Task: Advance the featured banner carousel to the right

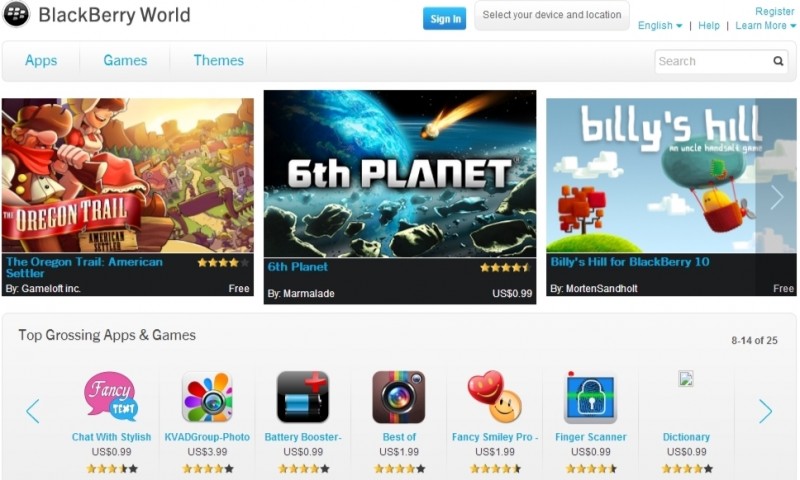Action: (x=777, y=197)
